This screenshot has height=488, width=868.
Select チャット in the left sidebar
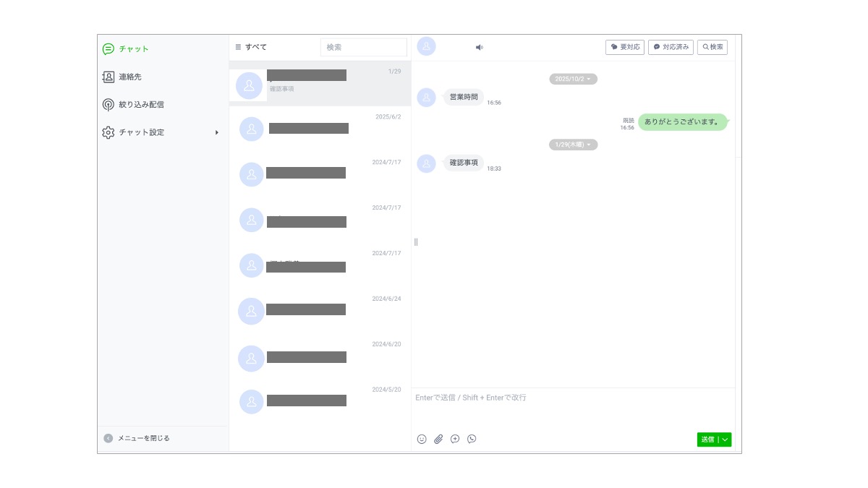[x=134, y=49]
